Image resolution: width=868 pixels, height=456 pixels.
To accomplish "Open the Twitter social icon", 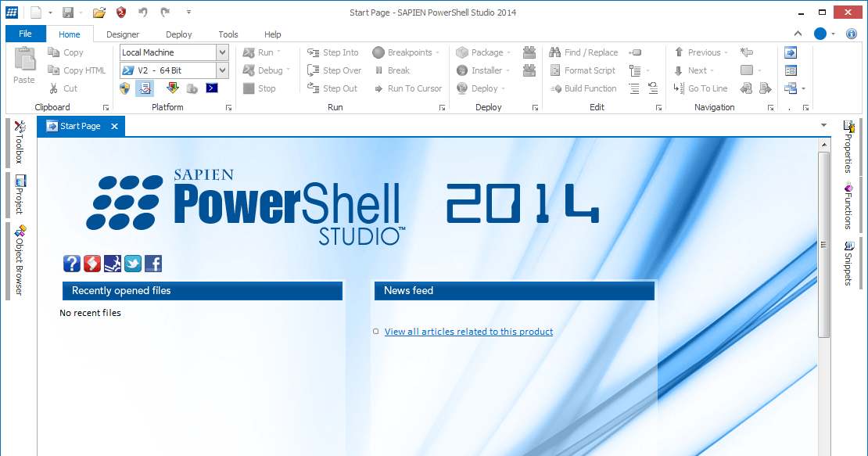I will [132, 264].
